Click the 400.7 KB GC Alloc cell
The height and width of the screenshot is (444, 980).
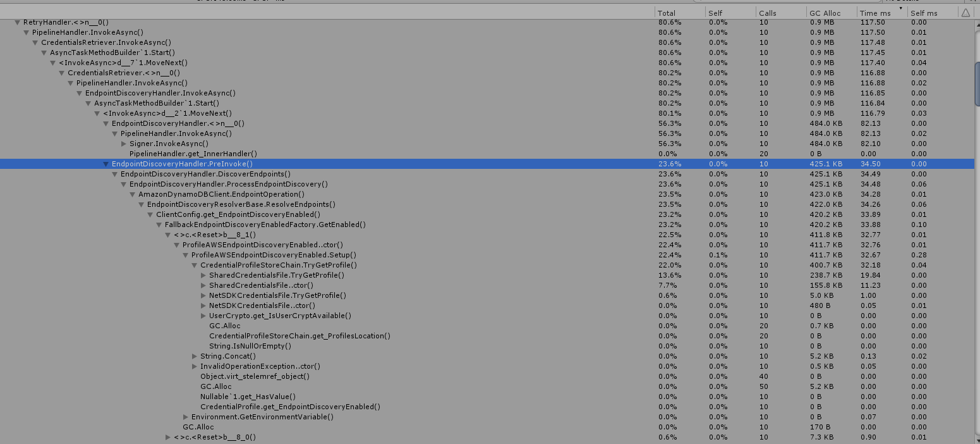(x=825, y=265)
